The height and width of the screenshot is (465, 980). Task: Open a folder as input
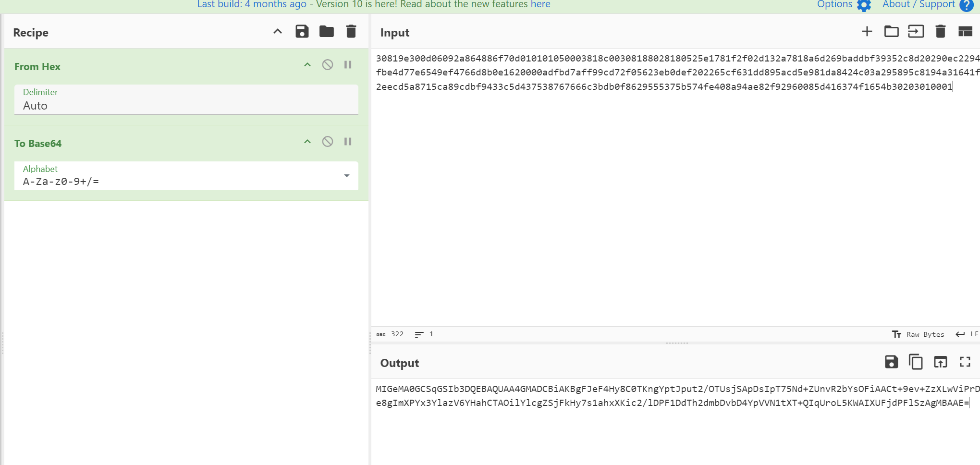(x=891, y=32)
